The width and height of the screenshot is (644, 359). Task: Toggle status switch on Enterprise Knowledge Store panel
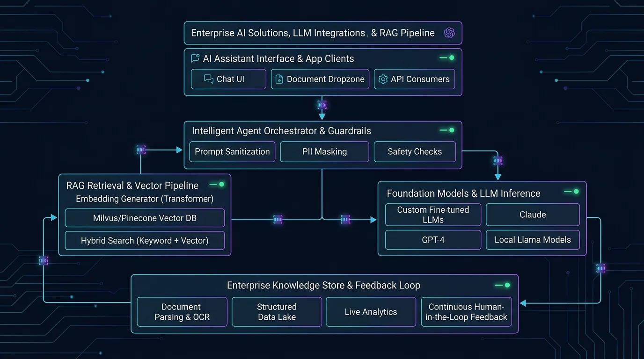point(502,285)
